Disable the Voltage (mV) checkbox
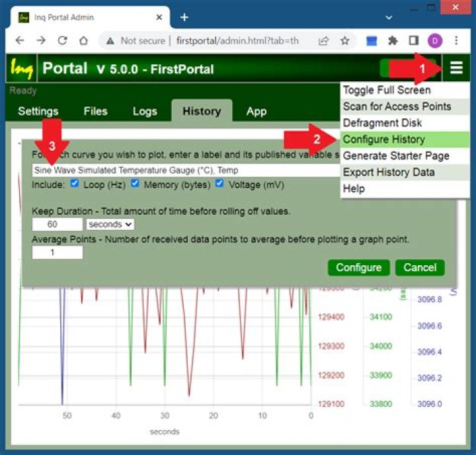 [x=219, y=183]
